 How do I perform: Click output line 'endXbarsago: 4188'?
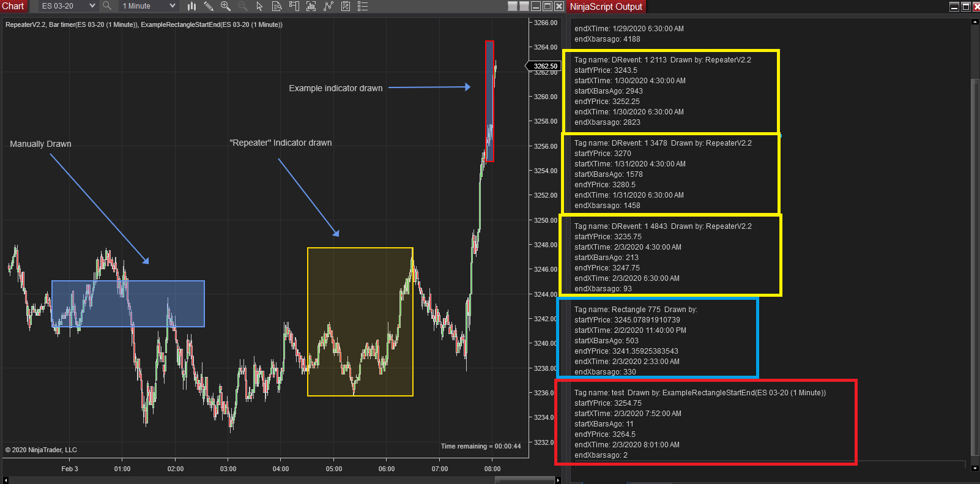pyautogui.click(x=607, y=39)
